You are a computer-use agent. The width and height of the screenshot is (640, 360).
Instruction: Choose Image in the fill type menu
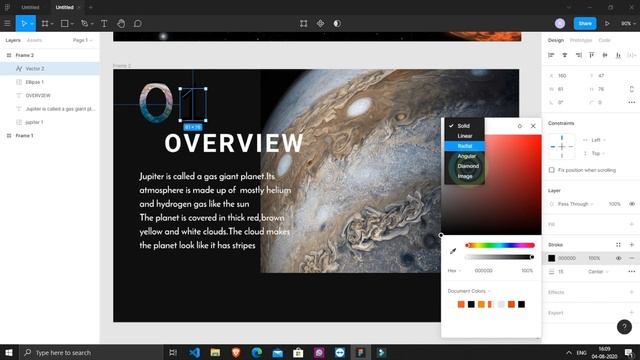(465, 176)
